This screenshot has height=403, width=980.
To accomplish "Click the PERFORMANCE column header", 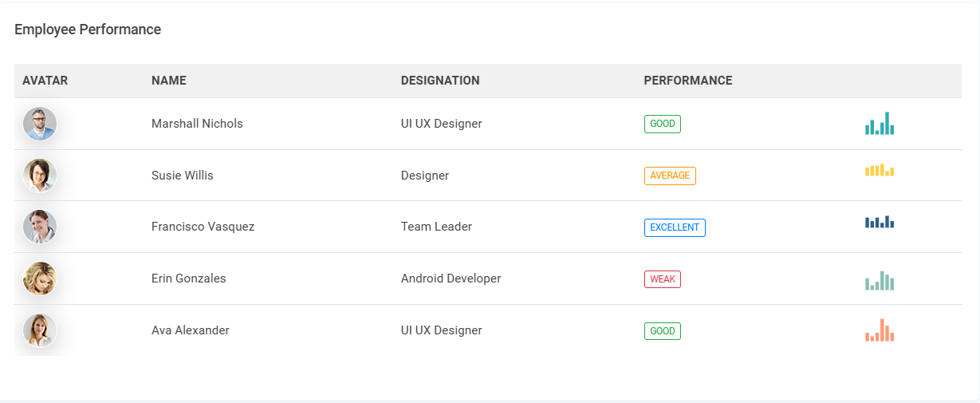I will coord(687,81).
